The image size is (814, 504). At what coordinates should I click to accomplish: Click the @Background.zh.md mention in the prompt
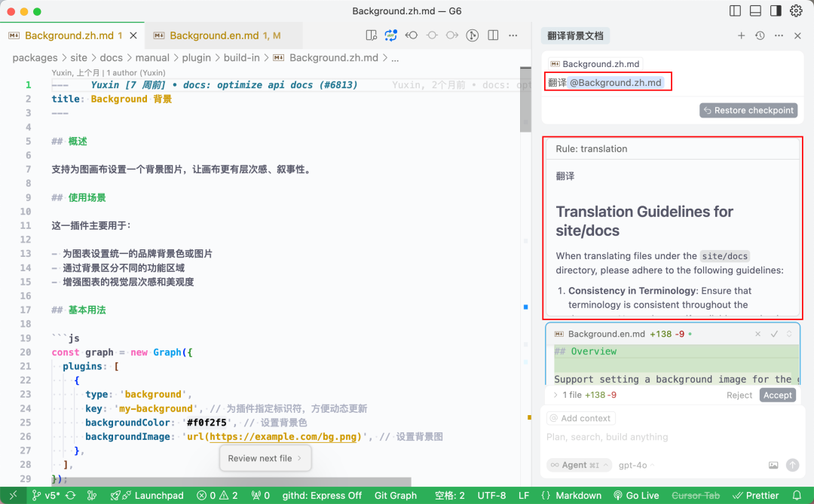615,83
